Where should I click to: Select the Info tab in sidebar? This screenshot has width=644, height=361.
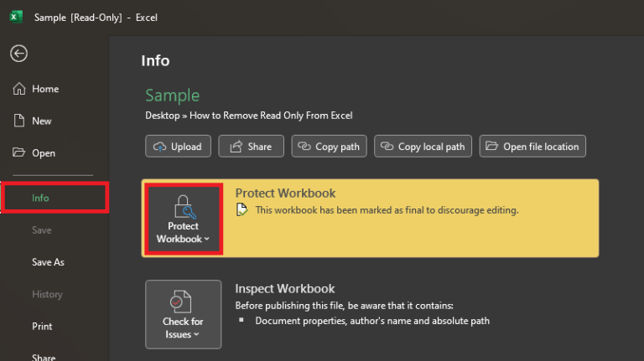coord(55,198)
